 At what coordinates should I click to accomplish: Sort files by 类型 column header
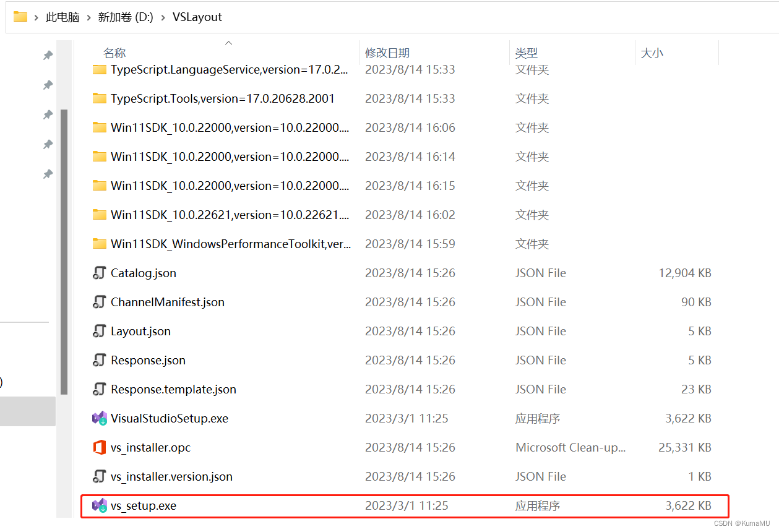(x=527, y=53)
